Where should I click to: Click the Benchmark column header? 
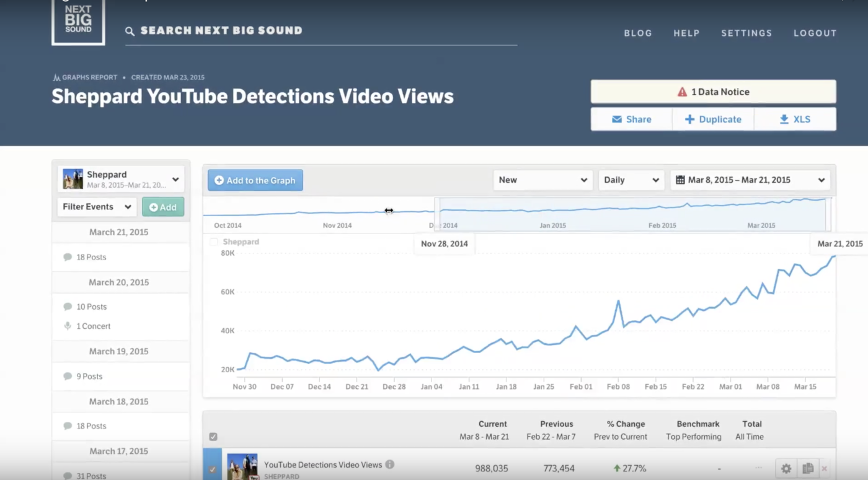pos(694,430)
